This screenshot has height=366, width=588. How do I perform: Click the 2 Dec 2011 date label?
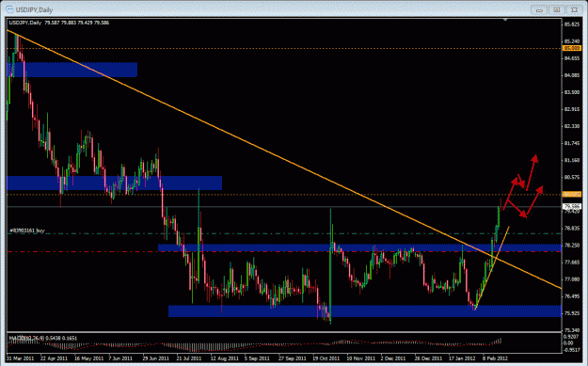point(393,358)
